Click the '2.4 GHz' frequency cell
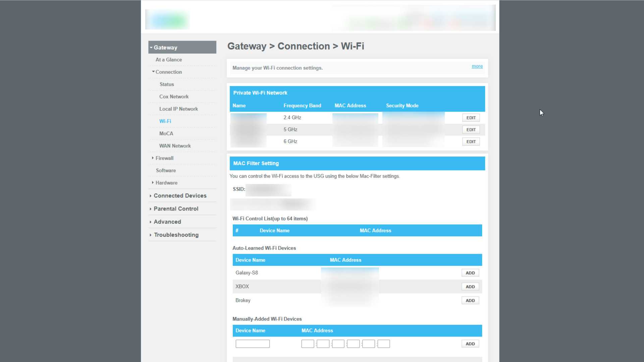The height and width of the screenshot is (362, 644). pos(292,118)
